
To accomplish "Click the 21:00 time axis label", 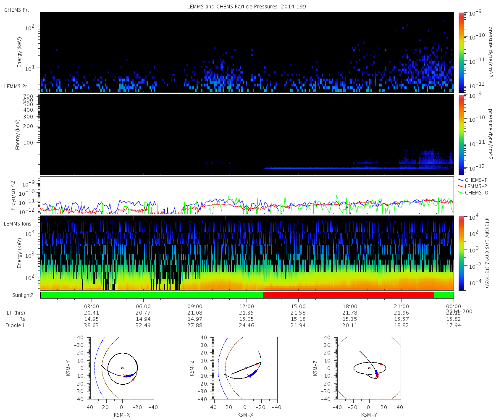I will [x=402, y=307].
